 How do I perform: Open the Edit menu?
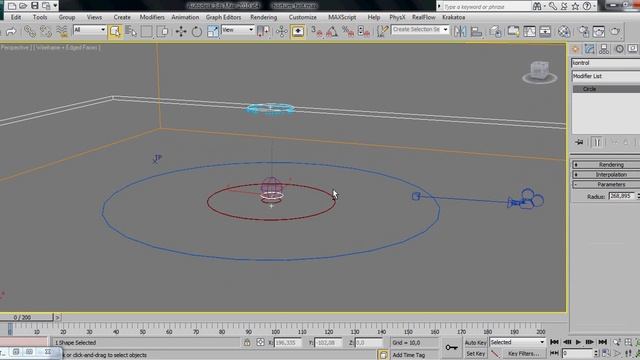click(x=16, y=17)
